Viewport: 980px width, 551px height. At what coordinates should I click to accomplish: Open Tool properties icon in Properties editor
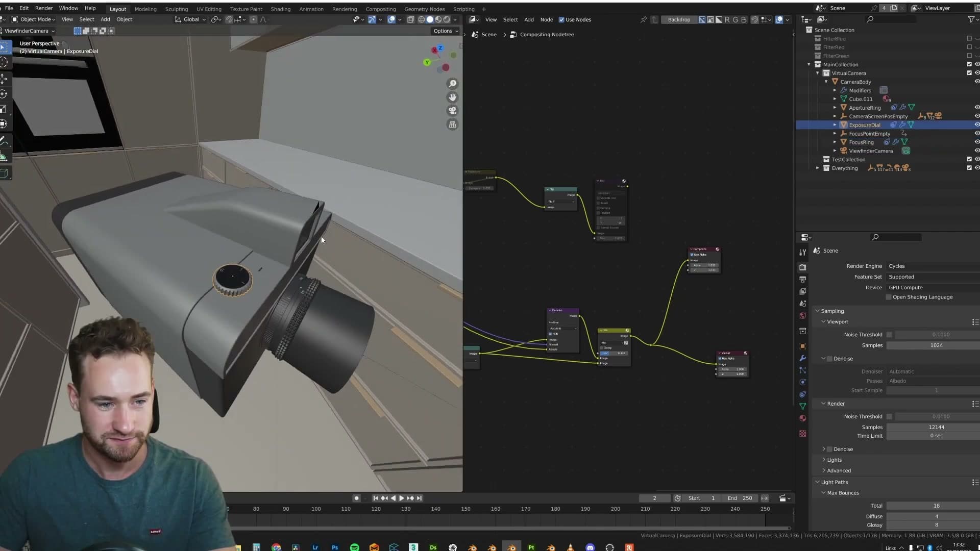point(803,252)
